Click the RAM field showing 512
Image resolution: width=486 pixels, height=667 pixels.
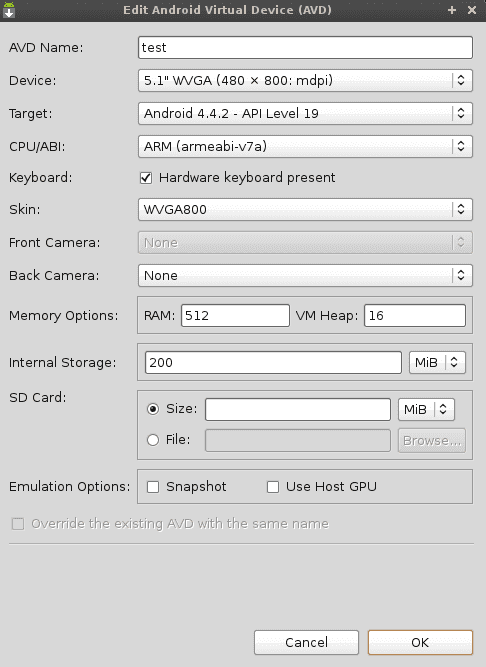tap(236, 316)
